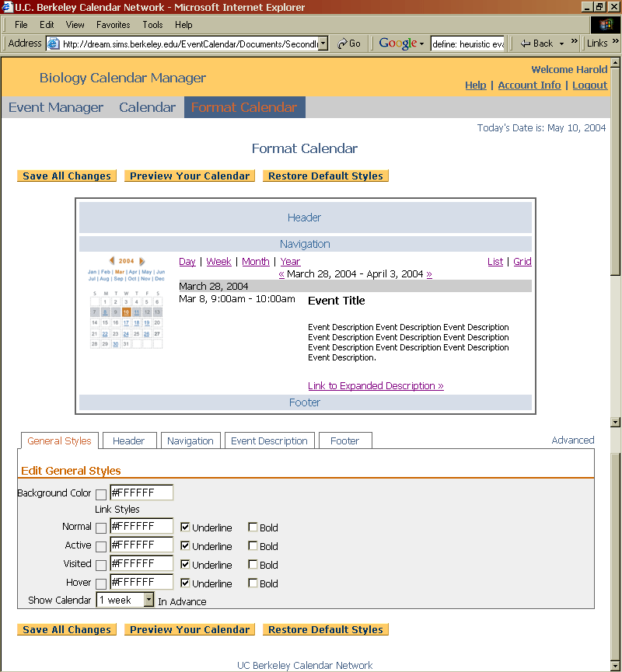The image size is (622, 672).
Task: Click the Day view link in preview
Action: (x=187, y=262)
